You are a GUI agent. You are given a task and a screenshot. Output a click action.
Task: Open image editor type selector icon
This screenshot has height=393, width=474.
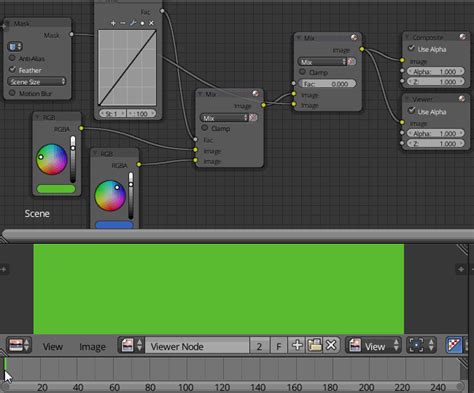pyautogui.click(x=19, y=345)
